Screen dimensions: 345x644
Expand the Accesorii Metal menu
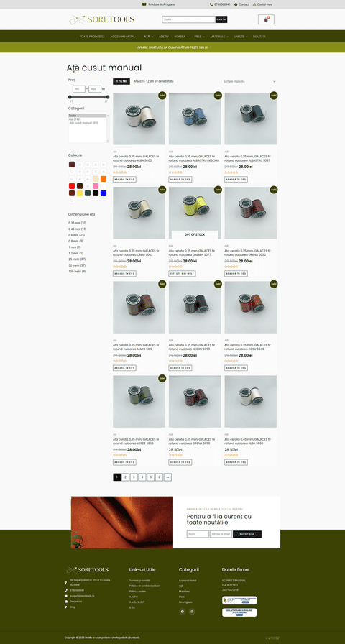pos(124,37)
